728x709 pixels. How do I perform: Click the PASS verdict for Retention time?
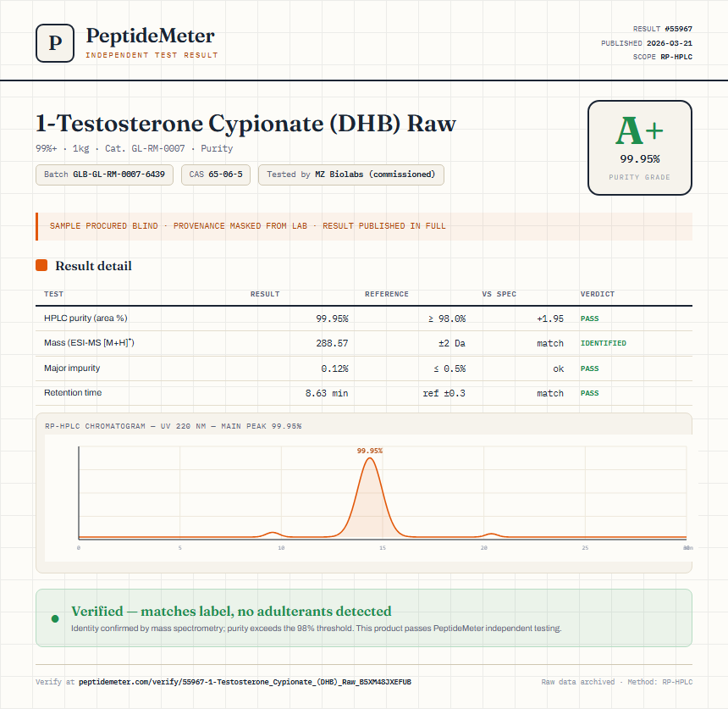590,393
